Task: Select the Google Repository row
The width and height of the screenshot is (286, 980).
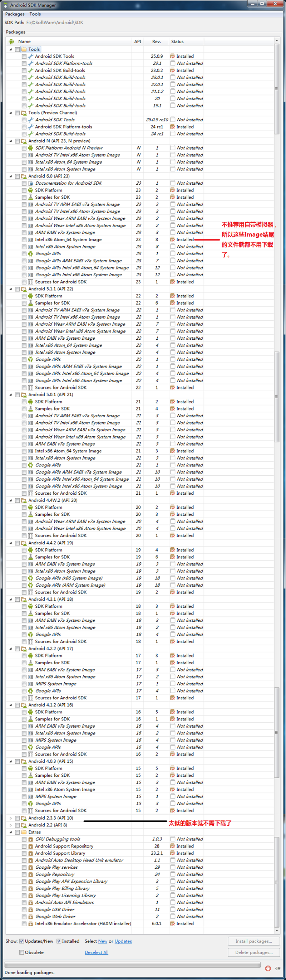Action: [140, 874]
